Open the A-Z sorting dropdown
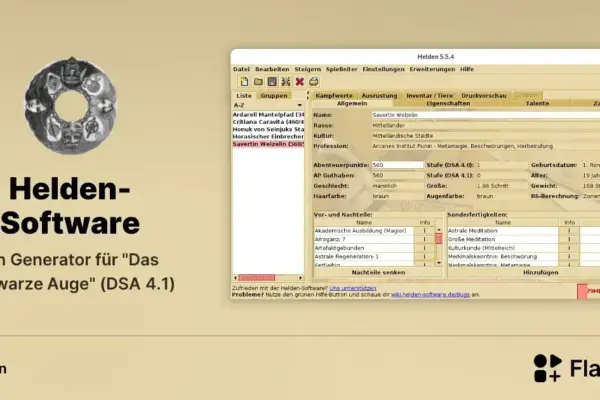 coord(268,105)
